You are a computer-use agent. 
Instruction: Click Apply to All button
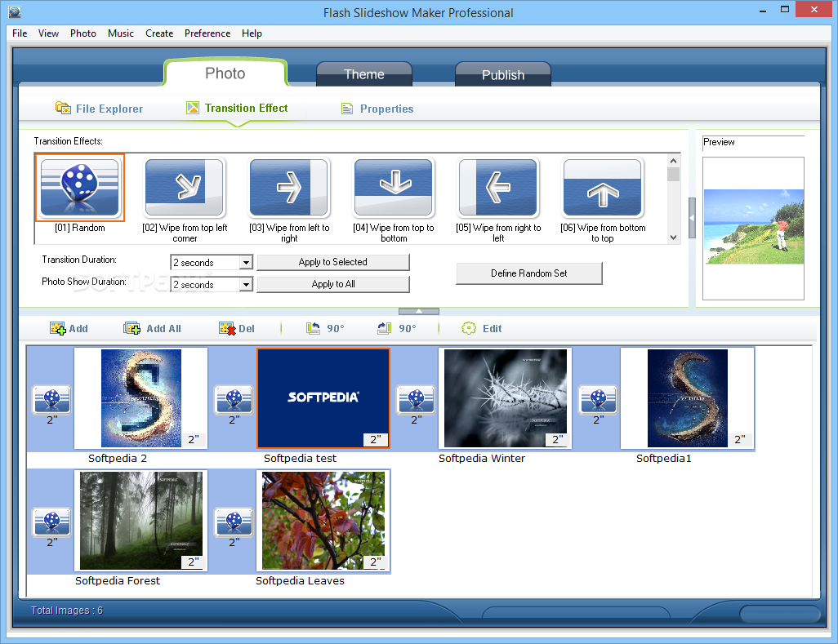point(333,284)
